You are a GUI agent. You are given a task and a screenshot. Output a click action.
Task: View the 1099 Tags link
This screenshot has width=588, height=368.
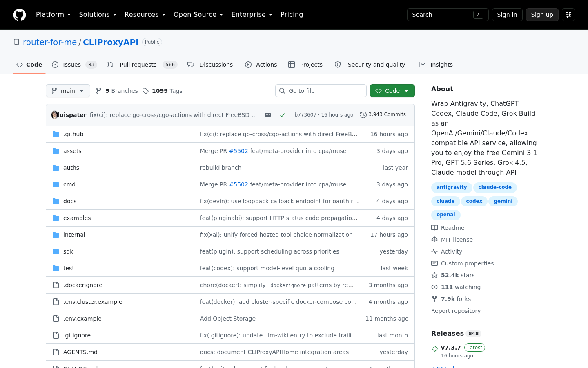(x=163, y=91)
